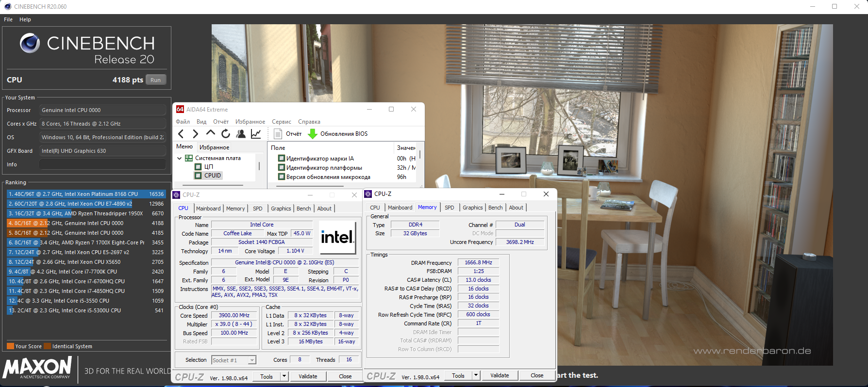Click the AIDA64 back arrow icon
The height and width of the screenshot is (387, 868).
pos(181,134)
